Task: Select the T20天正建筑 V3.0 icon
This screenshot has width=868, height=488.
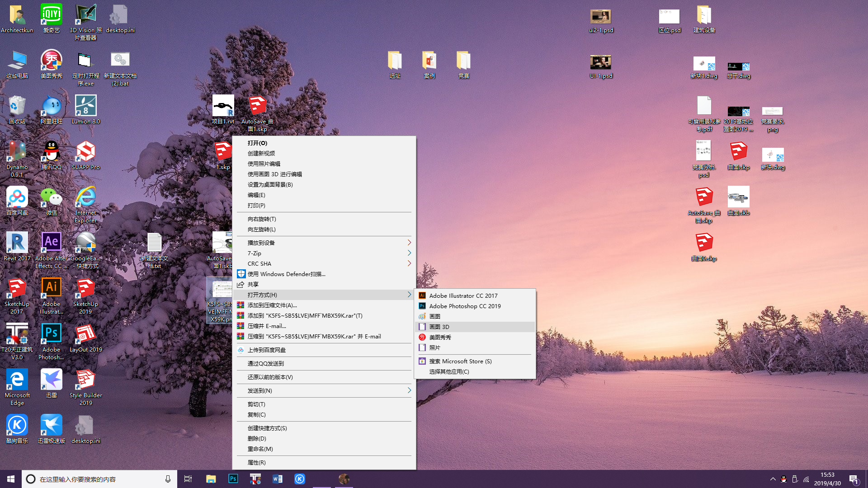Action: pyautogui.click(x=17, y=342)
